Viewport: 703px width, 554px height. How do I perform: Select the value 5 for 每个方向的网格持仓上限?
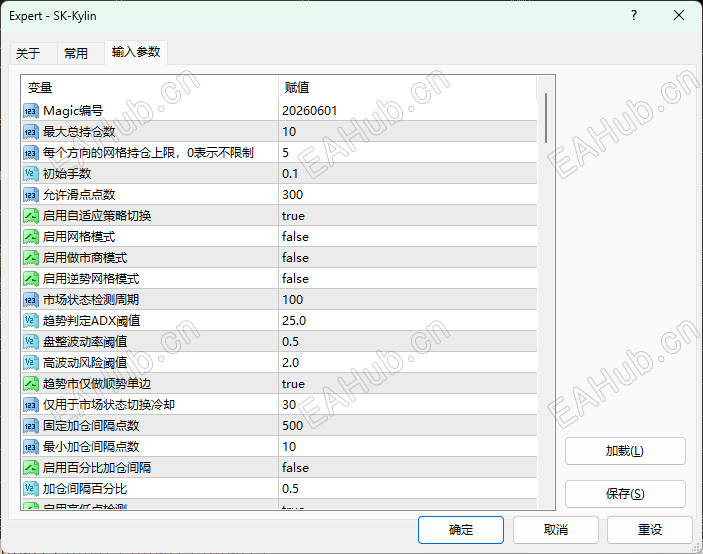point(286,153)
